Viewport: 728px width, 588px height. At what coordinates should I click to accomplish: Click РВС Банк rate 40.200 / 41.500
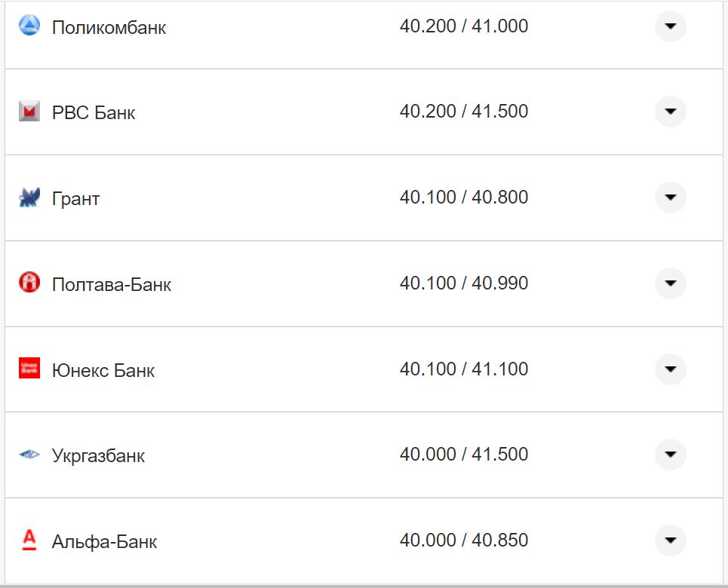point(464,112)
